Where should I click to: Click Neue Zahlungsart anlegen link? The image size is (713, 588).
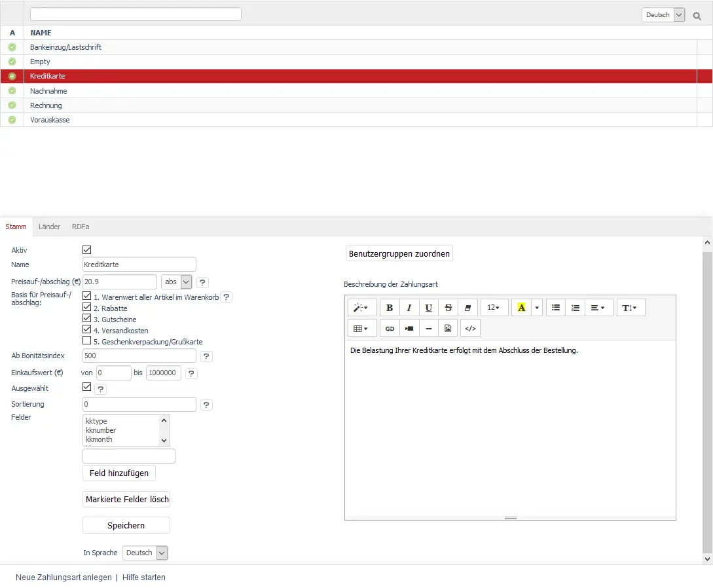point(64,578)
